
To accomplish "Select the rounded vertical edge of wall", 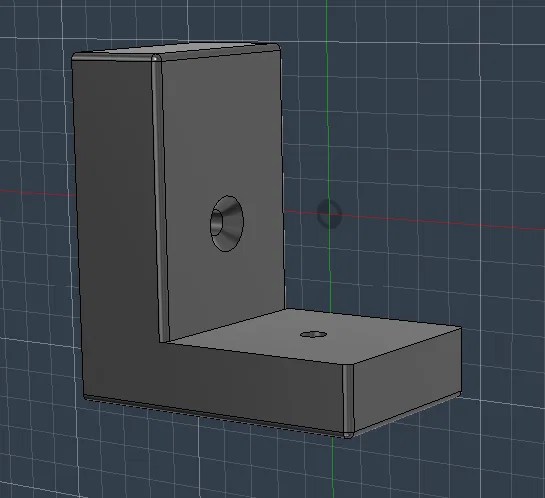I will (160, 198).
